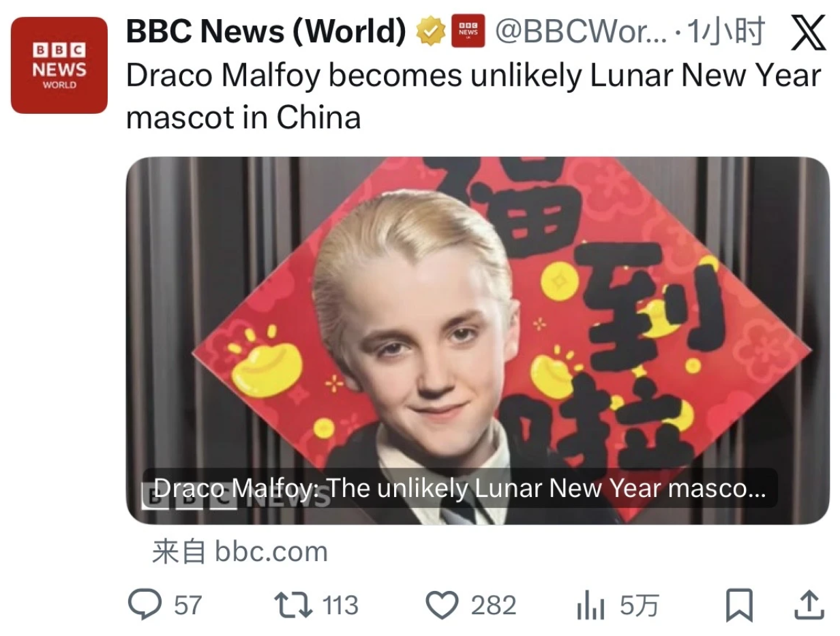Screen dimensions: 840x636
Task: Open the BBC News World profile avatar
Action: tap(59, 65)
